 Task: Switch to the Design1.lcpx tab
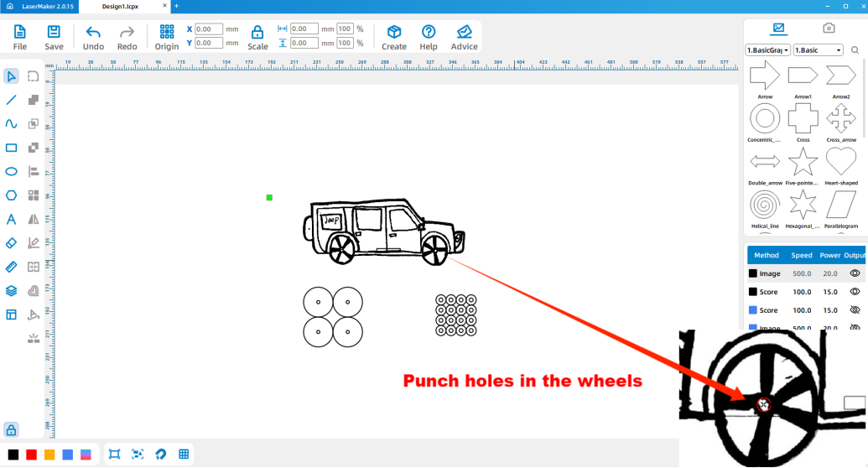tap(120, 6)
